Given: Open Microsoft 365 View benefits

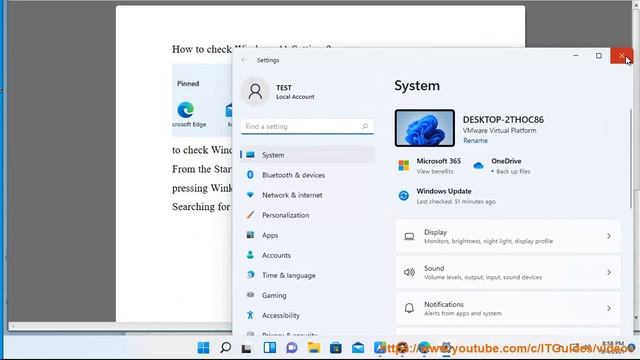Looking at the screenshot, I should coord(430,166).
